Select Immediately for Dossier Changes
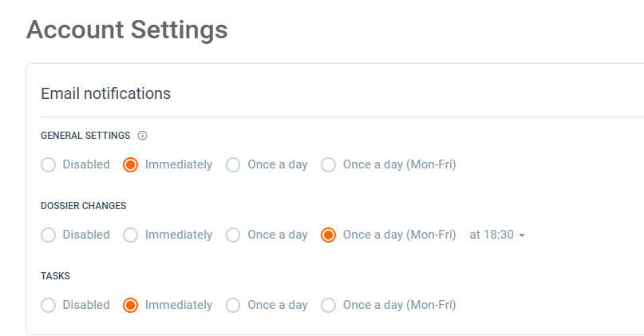Viewport: 644px width, 336px height. pyautogui.click(x=131, y=235)
